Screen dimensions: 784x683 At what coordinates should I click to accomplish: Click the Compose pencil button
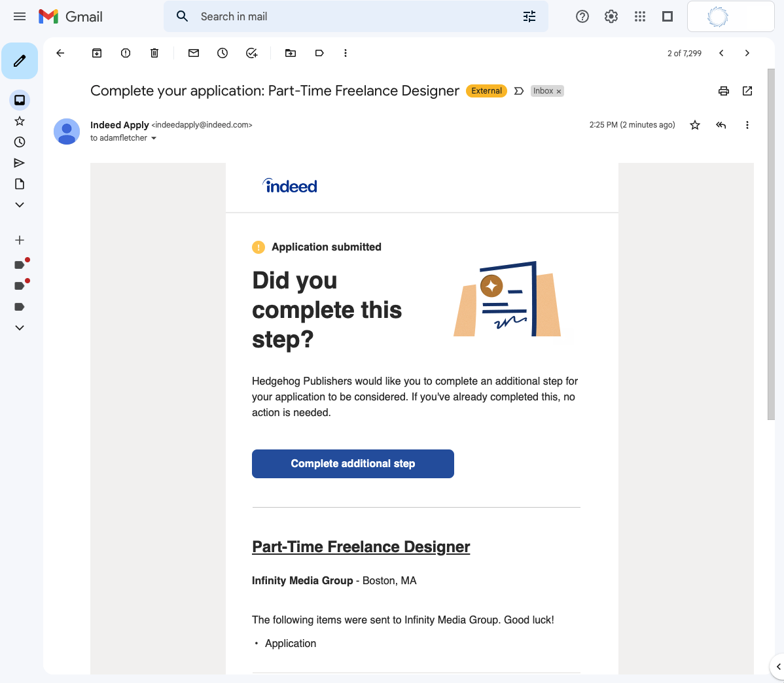[x=20, y=61]
